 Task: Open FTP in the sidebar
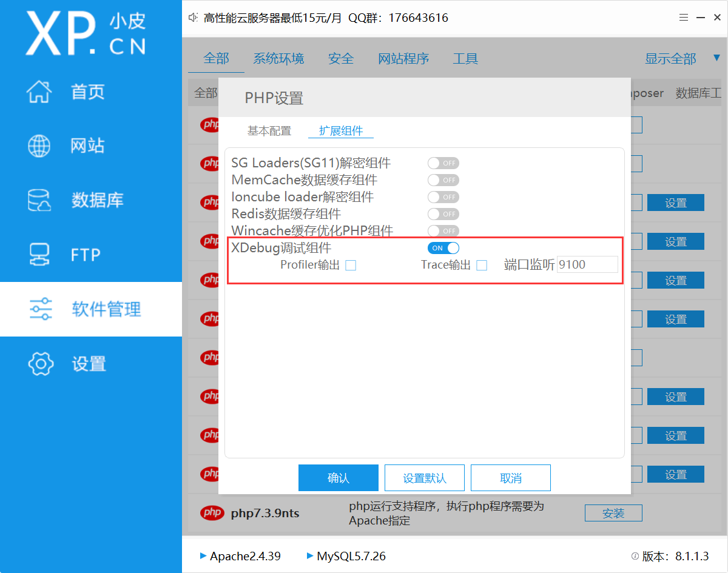(x=91, y=255)
